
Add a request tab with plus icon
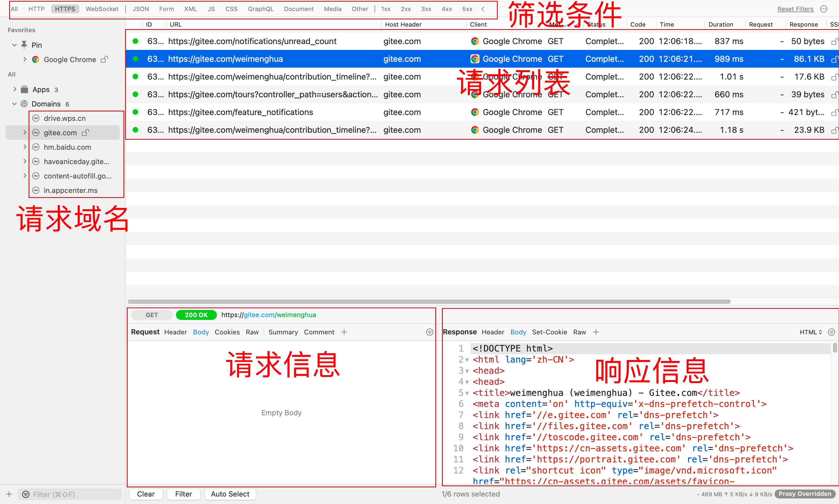344,332
